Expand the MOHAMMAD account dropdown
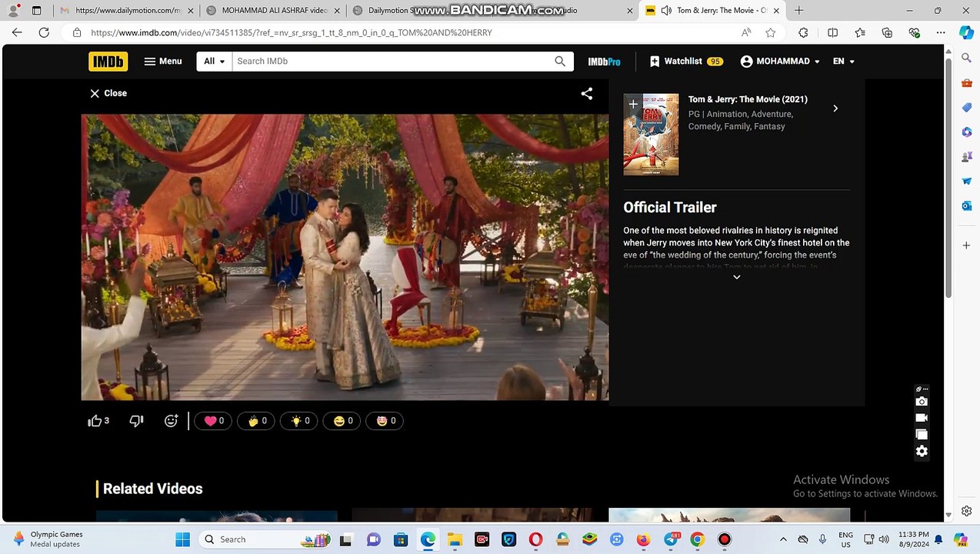This screenshot has width=980, height=554. point(780,62)
